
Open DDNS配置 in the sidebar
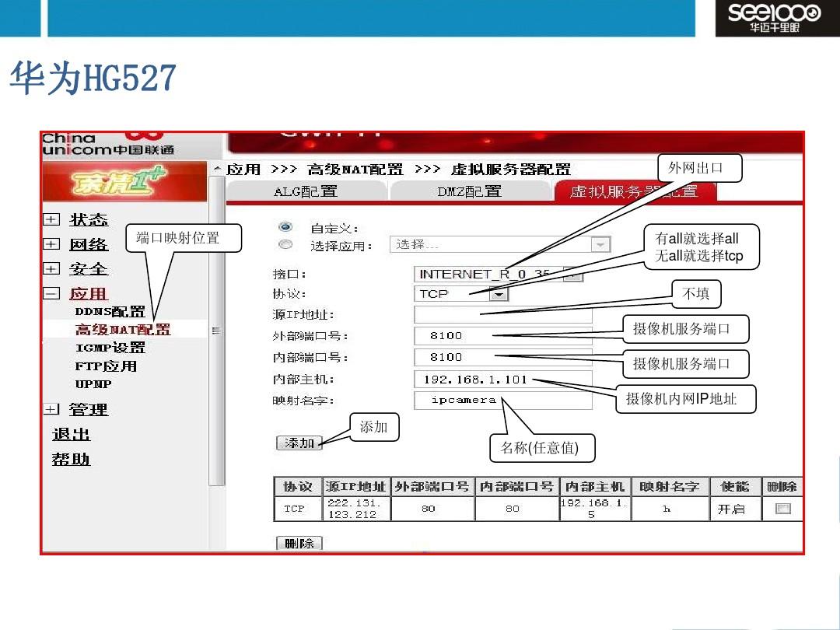coord(110,311)
